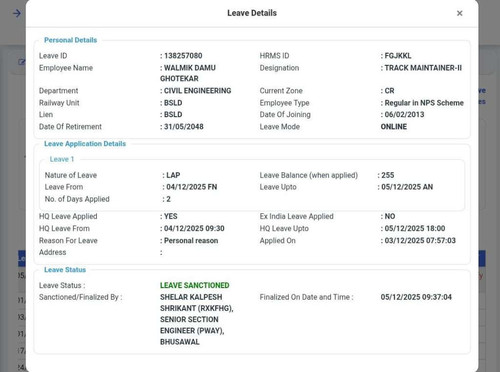This screenshot has width=500, height=372.
Task: Click Sanctioned/Finalized By label
Action: [81, 297]
